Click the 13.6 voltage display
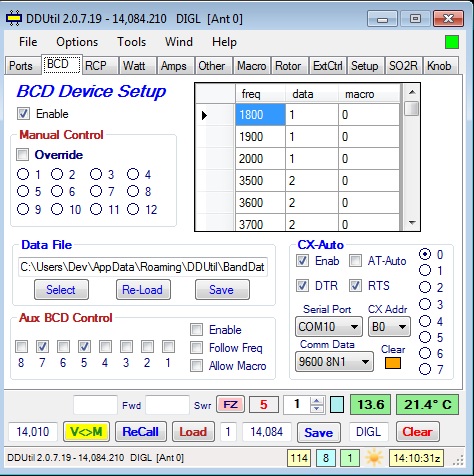 [x=370, y=405]
